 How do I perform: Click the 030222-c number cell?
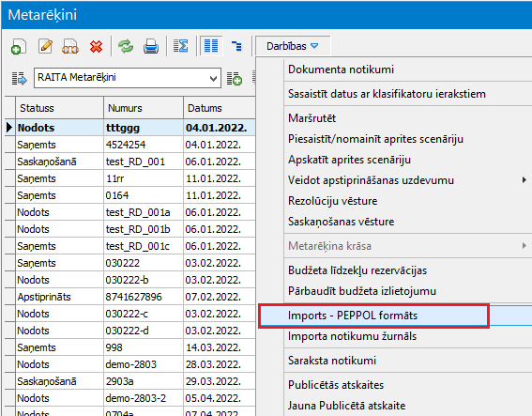tap(144, 314)
